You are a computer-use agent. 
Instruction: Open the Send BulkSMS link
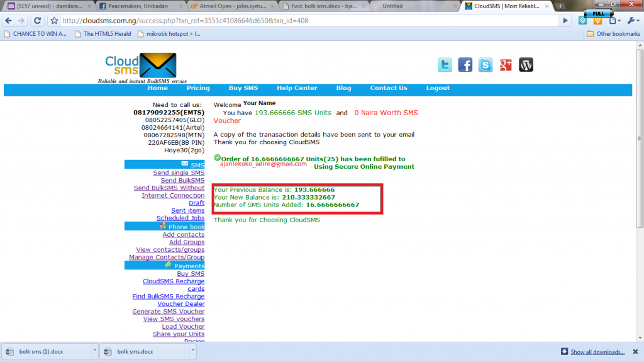click(182, 180)
